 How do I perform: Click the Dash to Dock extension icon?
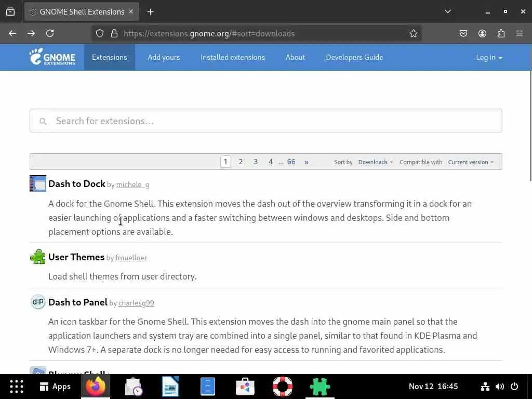point(37,183)
